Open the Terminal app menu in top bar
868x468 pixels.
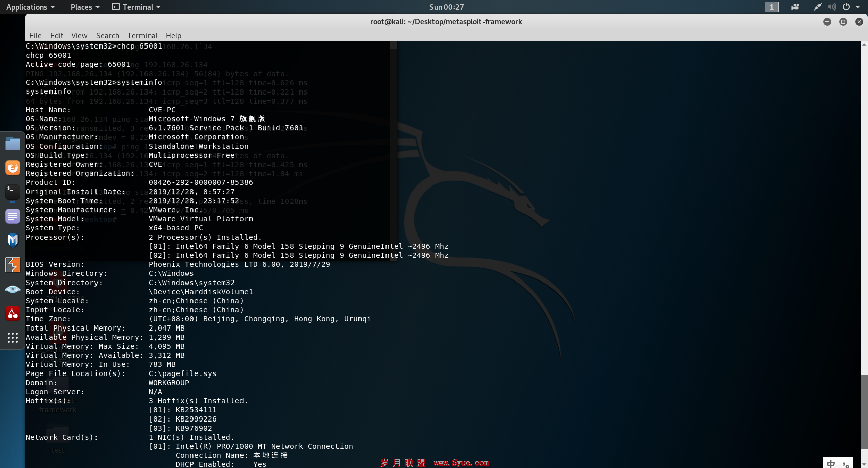[x=136, y=7]
